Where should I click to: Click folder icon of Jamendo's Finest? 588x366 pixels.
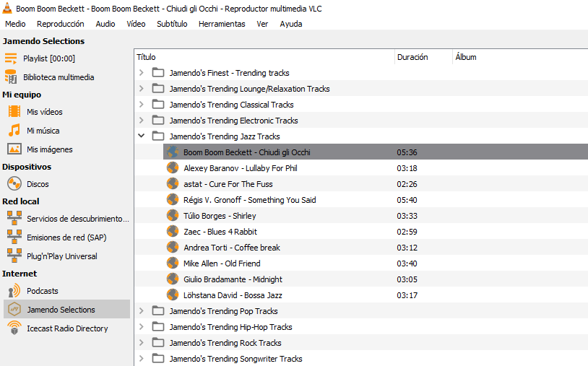tap(158, 72)
